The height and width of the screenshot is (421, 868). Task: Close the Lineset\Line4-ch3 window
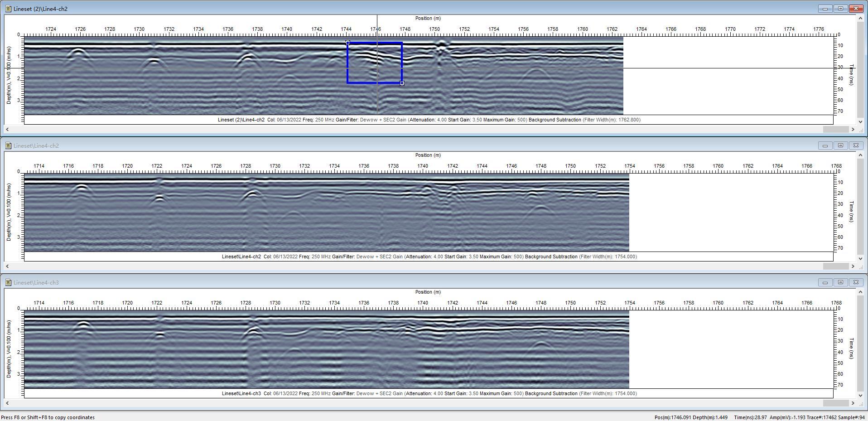point(856,282)
